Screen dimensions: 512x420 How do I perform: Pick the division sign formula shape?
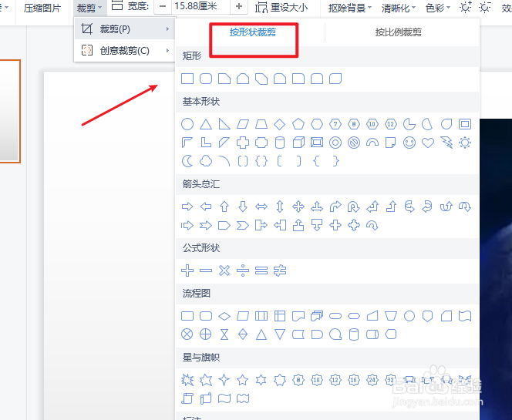click(243, 270)
